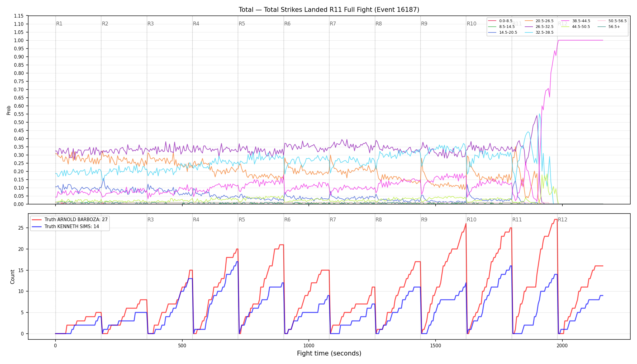637x364 pixels.
Task: Click the 25 tick on Count axis
Action: 21,228
